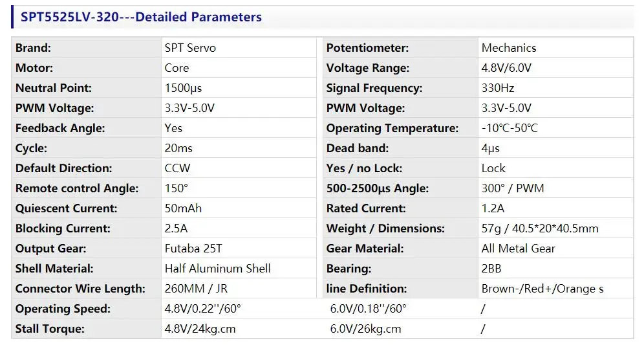This screenshot has width=644, height=345.
Task: Click the Remote control Angle value 150°
Action: (x=176, y=188)
